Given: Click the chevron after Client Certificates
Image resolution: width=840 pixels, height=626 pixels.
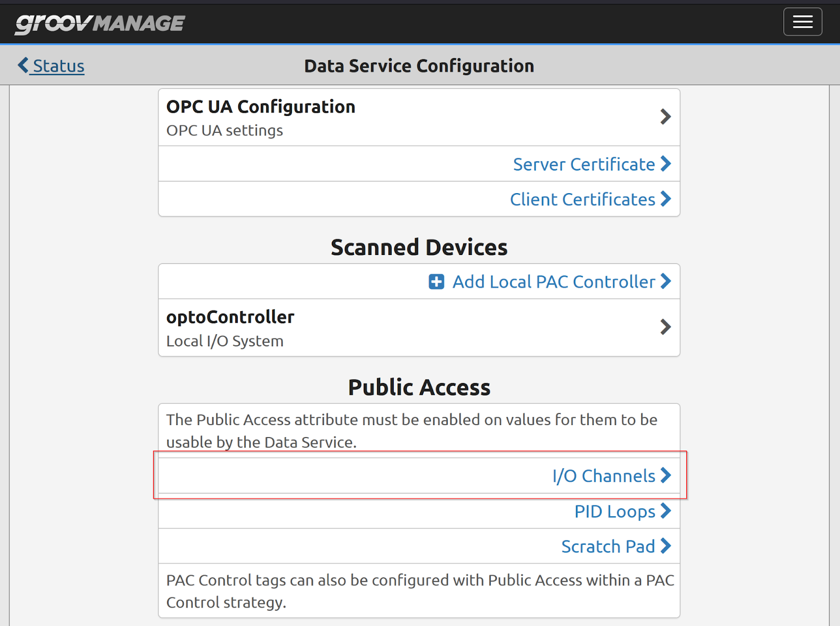Looking at the screenshot, I should pyautogui.click(x=666, y=199).
